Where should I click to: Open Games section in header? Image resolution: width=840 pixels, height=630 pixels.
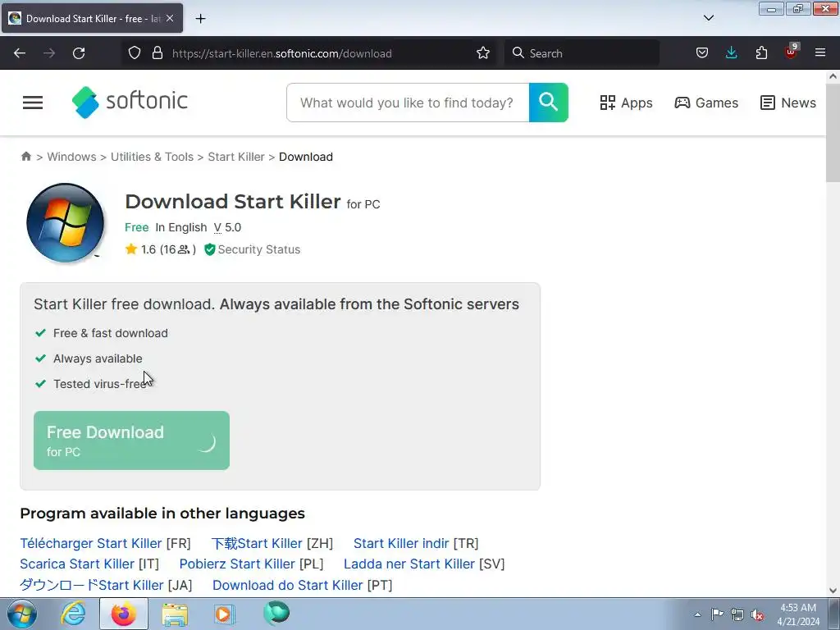click(x=706, y=103)
